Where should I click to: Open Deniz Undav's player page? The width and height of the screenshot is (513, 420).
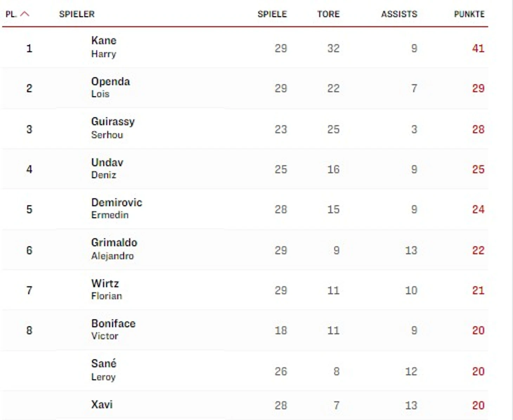point(107,168)
